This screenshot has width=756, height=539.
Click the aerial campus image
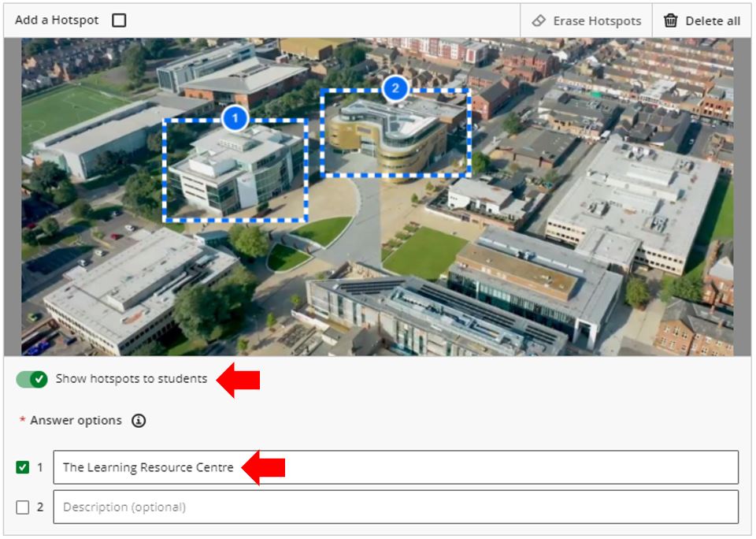377,197
